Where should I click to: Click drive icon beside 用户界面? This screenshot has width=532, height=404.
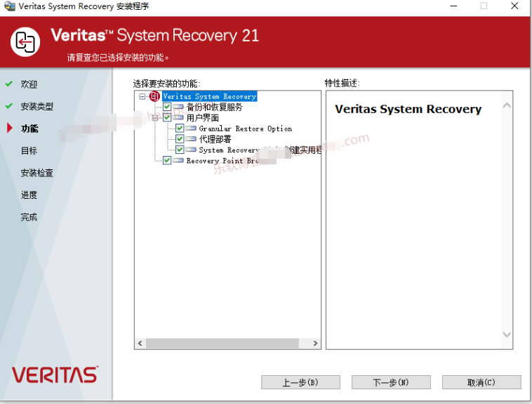pos(178,118)
